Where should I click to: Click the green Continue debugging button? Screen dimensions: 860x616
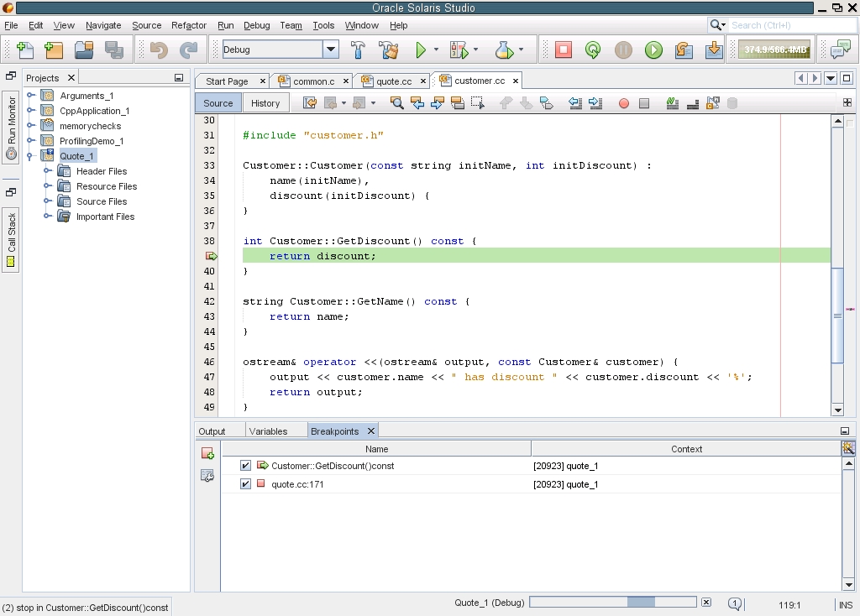click(653, 50)
